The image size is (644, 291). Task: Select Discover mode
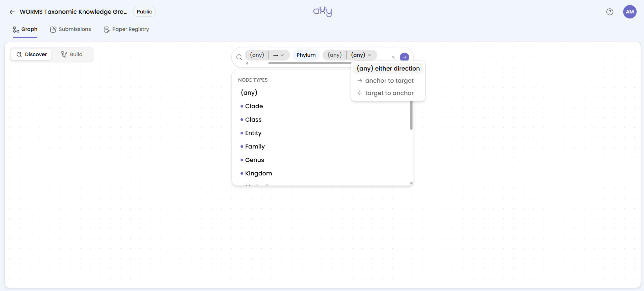32,54
